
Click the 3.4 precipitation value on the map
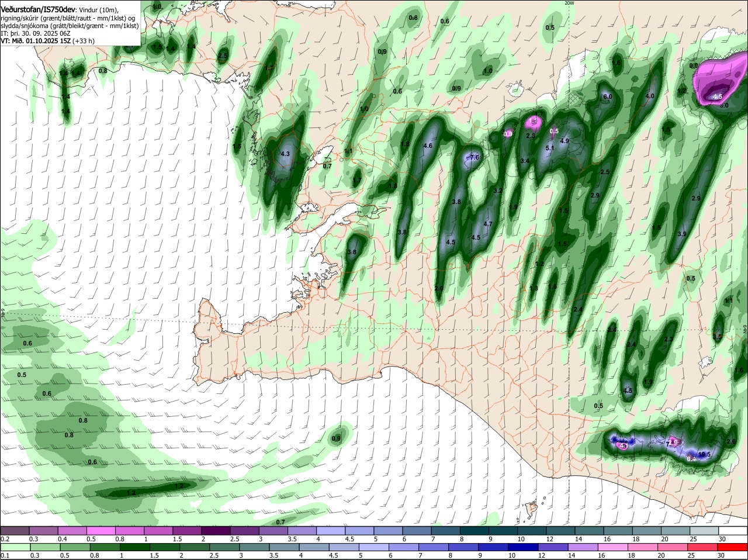pos(525,161)
